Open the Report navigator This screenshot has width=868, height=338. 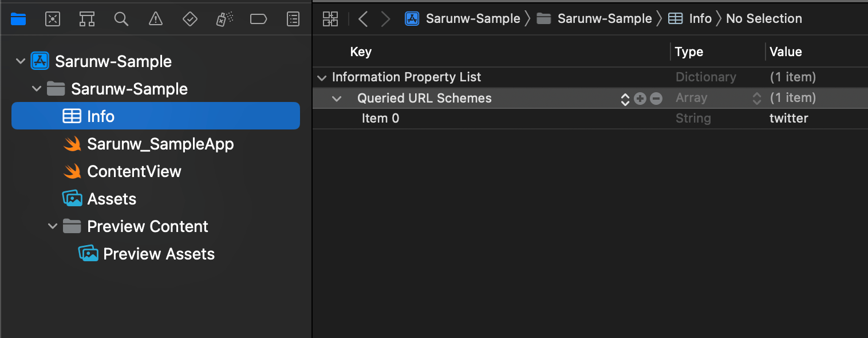click(x=293, y=19)
